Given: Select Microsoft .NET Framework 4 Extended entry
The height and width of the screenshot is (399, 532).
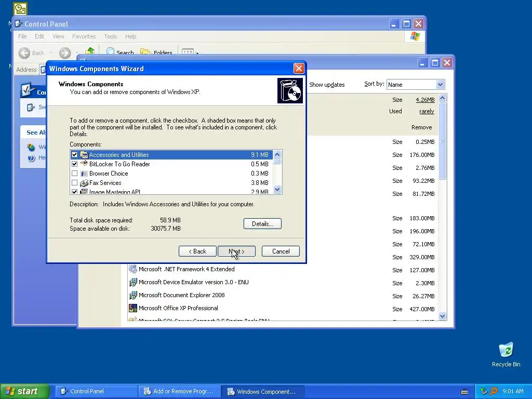Looking at the screenshot, I should (187, 269).
